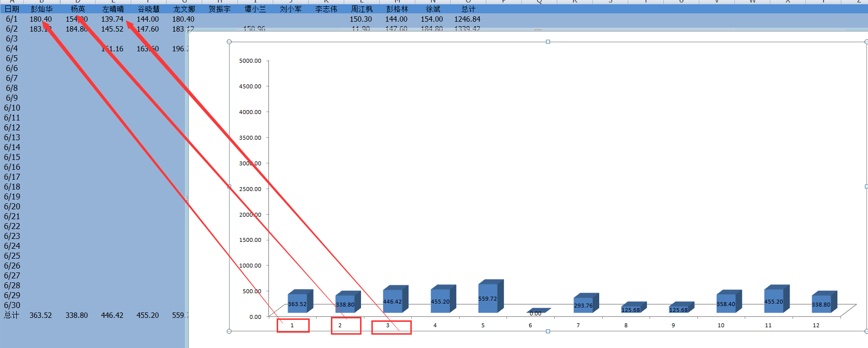Screen dimensions: 868x348
Task: Click the chart's top-center sizing handle
Action: pos(548,42)
